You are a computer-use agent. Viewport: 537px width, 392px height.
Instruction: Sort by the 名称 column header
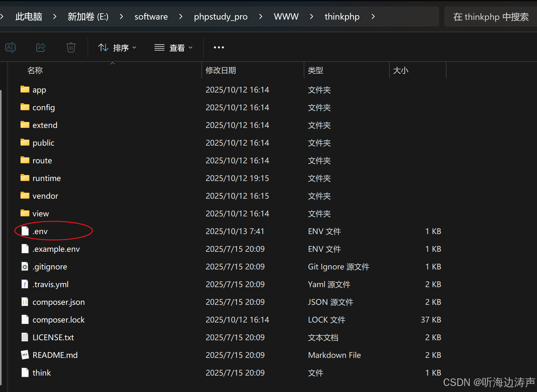[35, 70]
